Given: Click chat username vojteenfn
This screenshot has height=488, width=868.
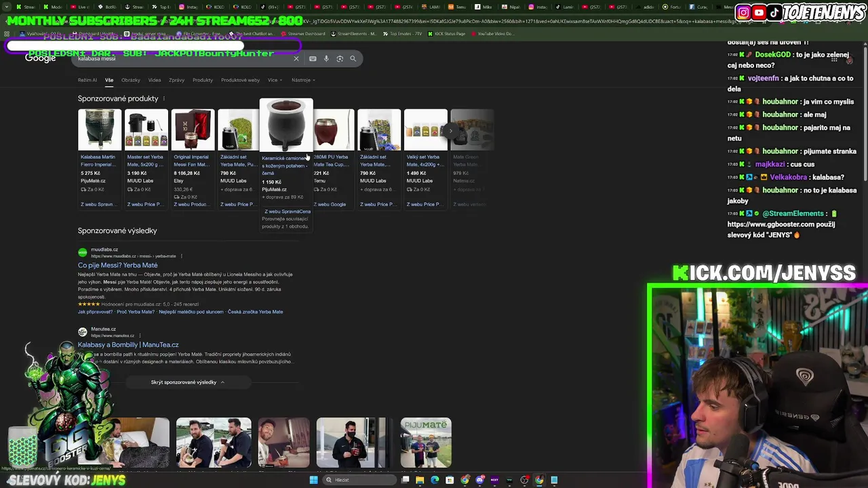Looking at the screenshot, I should point(763,79).
